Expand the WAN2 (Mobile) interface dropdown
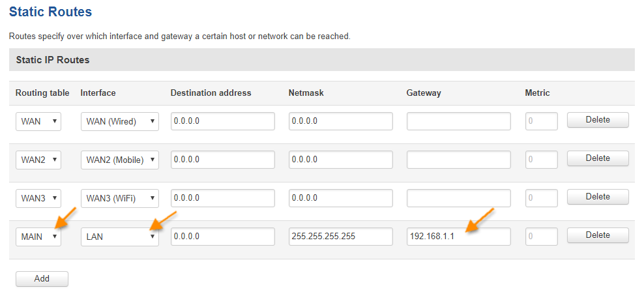This screenshot has height=292, width=644. pyautogui.click(x=119, y=160)
